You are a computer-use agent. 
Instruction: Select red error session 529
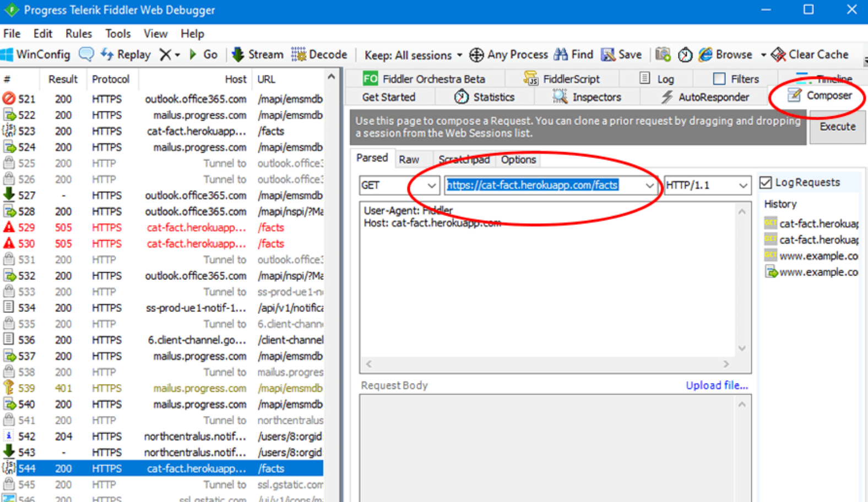(162, 228)
